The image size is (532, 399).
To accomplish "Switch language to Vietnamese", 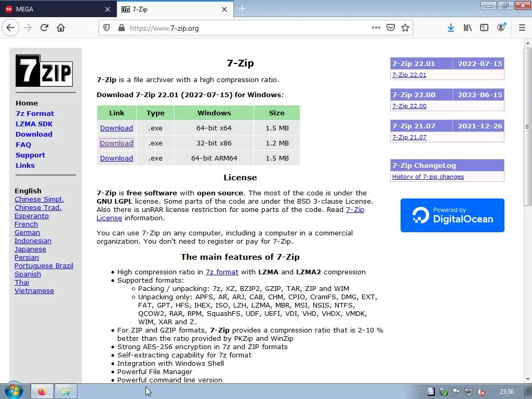I will pyautogui.click(x=34, y=291).
